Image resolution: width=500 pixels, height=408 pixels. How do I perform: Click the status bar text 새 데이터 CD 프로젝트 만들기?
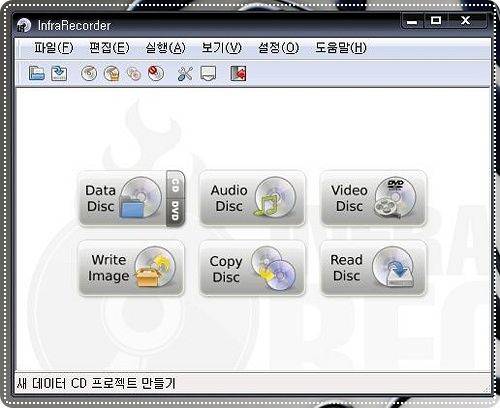pyautogui.click(x=96, y=383)
